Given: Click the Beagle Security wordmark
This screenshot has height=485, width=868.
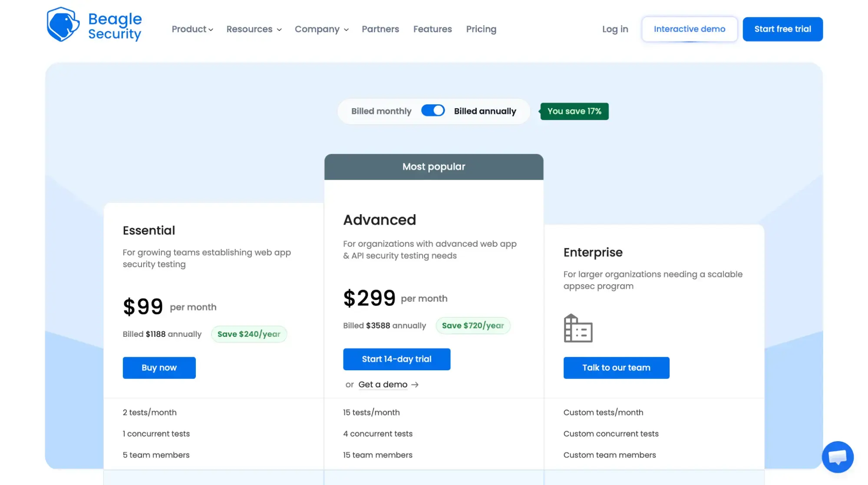Looking at the screenshot, I should pos(115,26).
